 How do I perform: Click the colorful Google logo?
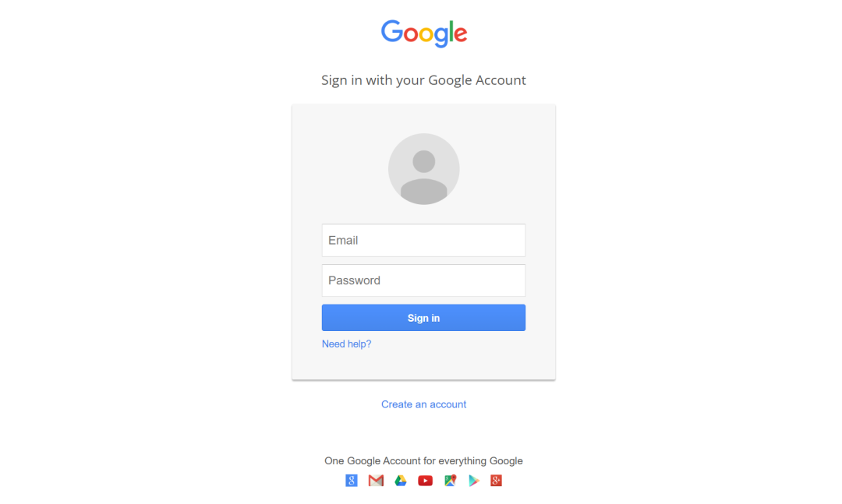tap(423, 33)
